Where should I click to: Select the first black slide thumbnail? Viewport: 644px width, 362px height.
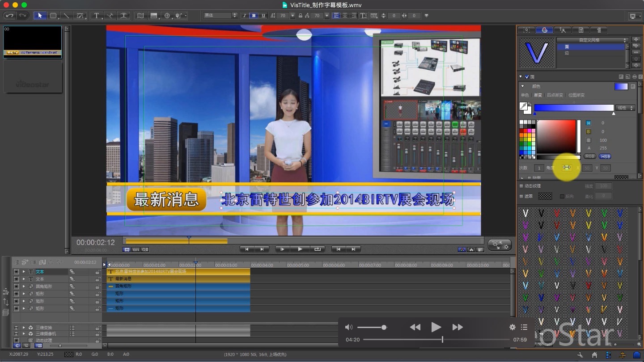(x=32, y=42)
